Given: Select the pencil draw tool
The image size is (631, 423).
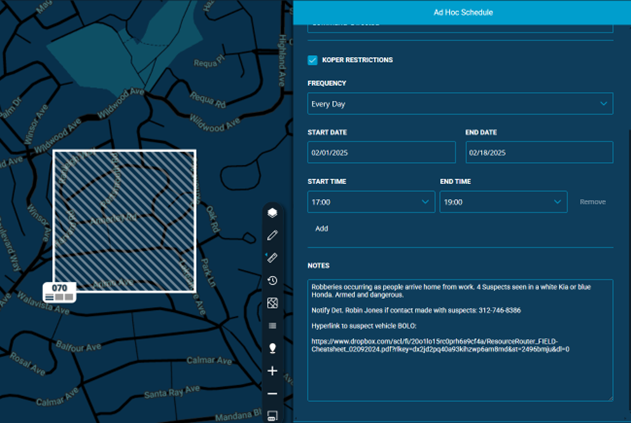Looking at the screenshot, I should (272, 235).
